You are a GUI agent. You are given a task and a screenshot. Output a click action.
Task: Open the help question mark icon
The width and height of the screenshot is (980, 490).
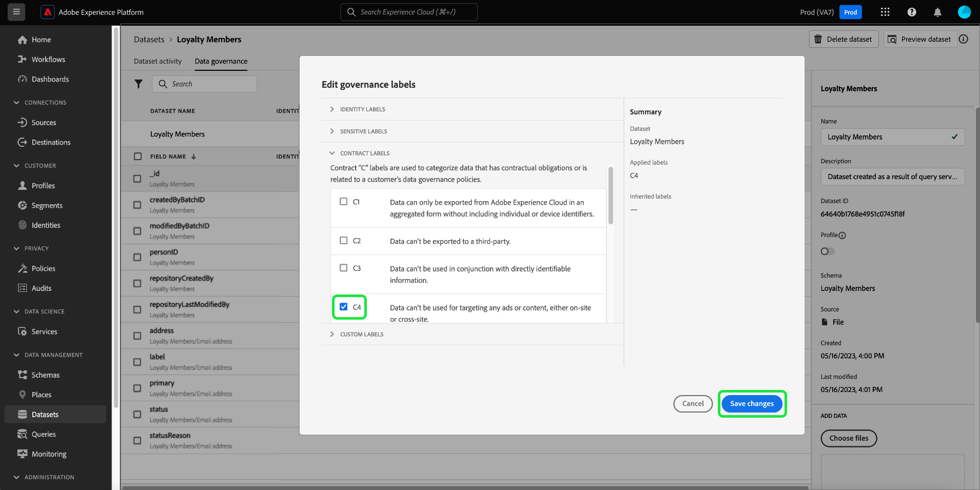click(x=912, y=12)
